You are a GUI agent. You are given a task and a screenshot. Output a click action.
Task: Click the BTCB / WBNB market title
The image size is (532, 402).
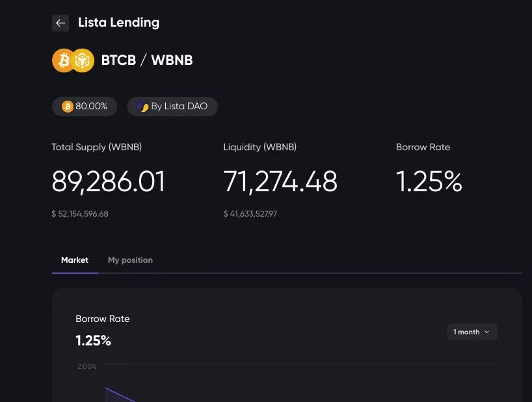click(147, 60)
